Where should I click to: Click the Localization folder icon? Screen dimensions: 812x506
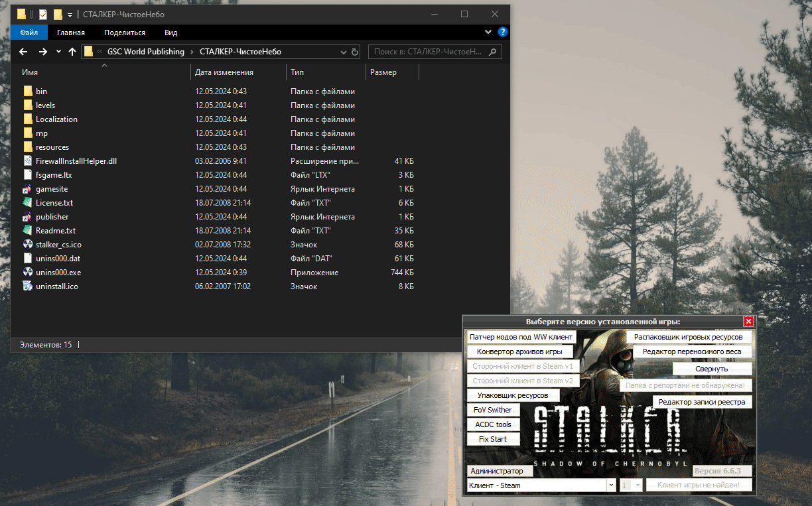(x=27, y=119)
